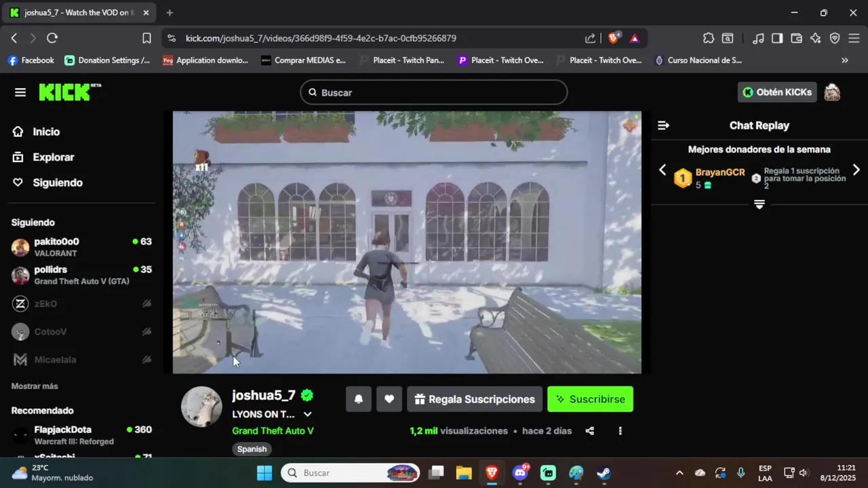Open Steam from the taskbar
The width and height of the screenshot is (868, 488).
604,472
